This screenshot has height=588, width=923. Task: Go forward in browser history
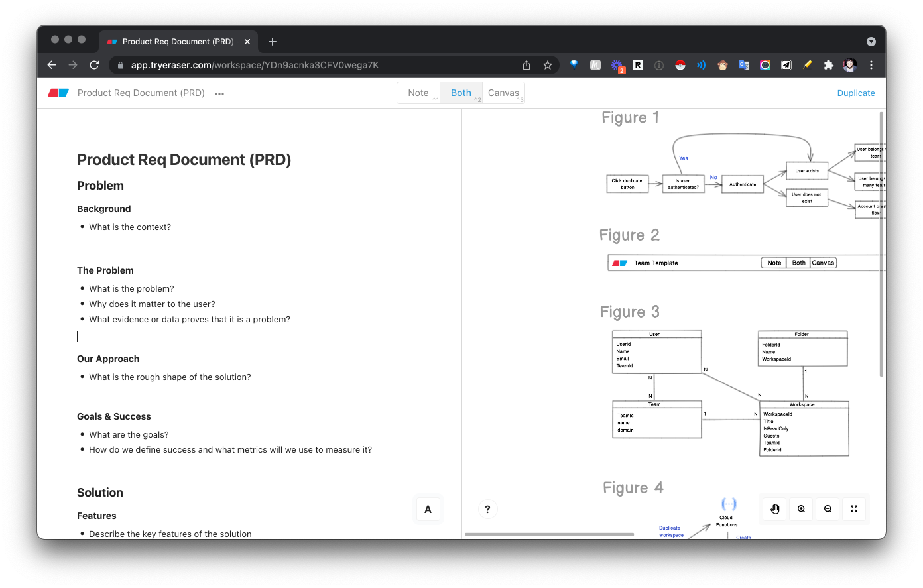click(x=73, y=65)
